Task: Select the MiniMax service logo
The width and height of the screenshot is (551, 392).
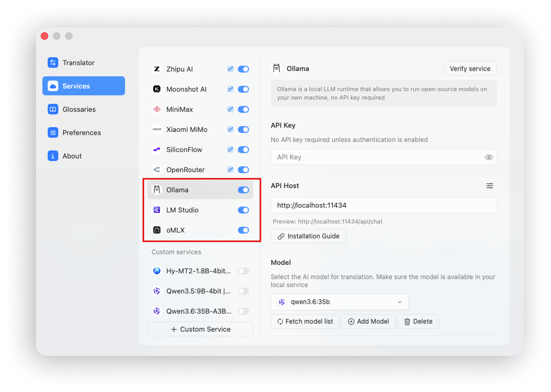Action: (x=157, y=109)
